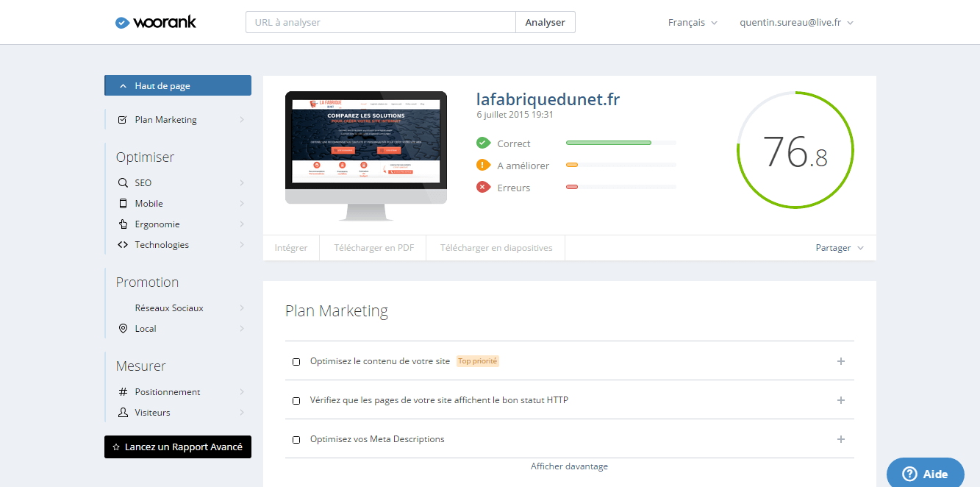Click the Top priorité tag
980x487 pixels.
pos(478,361)
